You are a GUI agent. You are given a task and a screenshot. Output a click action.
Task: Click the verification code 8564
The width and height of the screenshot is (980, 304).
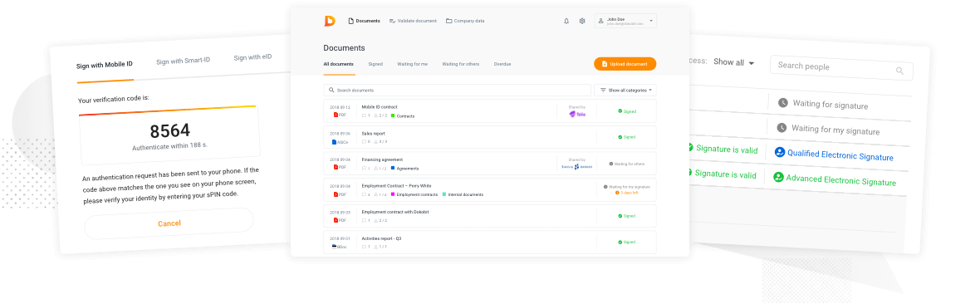(170, 131)
